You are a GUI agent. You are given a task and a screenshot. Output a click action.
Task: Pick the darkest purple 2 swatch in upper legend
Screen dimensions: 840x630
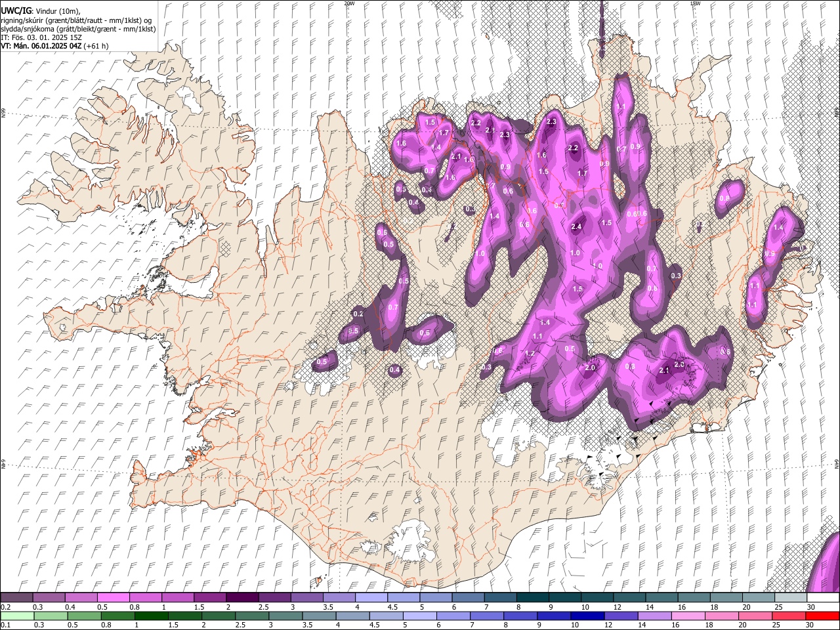pyautogui.click(x=242, y=597)
